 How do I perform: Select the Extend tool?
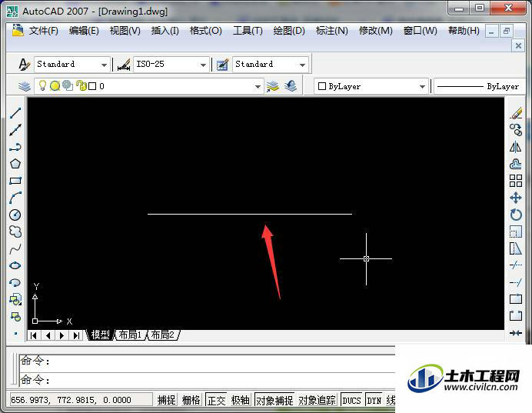pos(516,282)
